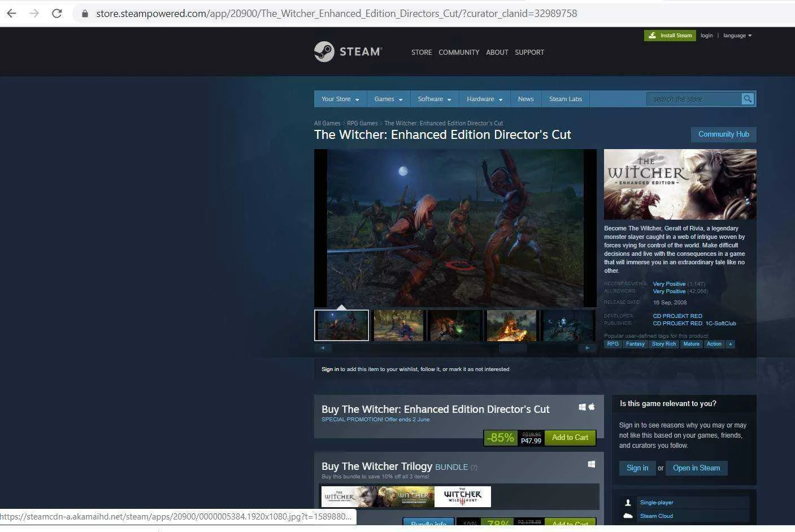795x532 pixels.
Task: Click the browser forward arrow
Action: pyautogui.click(x=34, y=14)
